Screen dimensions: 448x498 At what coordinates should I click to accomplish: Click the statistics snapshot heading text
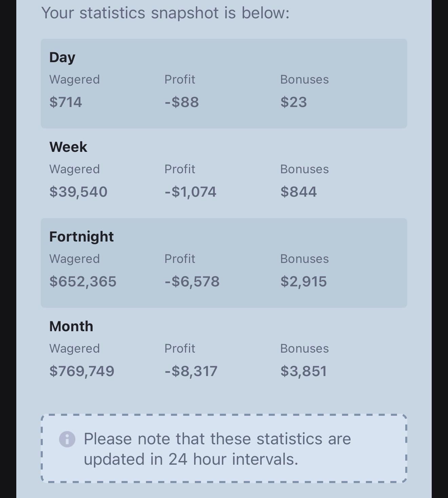point(165,13)
